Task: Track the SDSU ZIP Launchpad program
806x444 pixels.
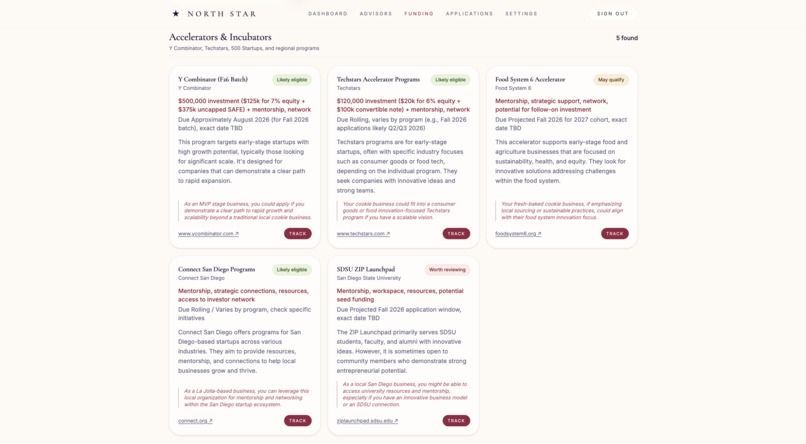Action: (456, 421)
